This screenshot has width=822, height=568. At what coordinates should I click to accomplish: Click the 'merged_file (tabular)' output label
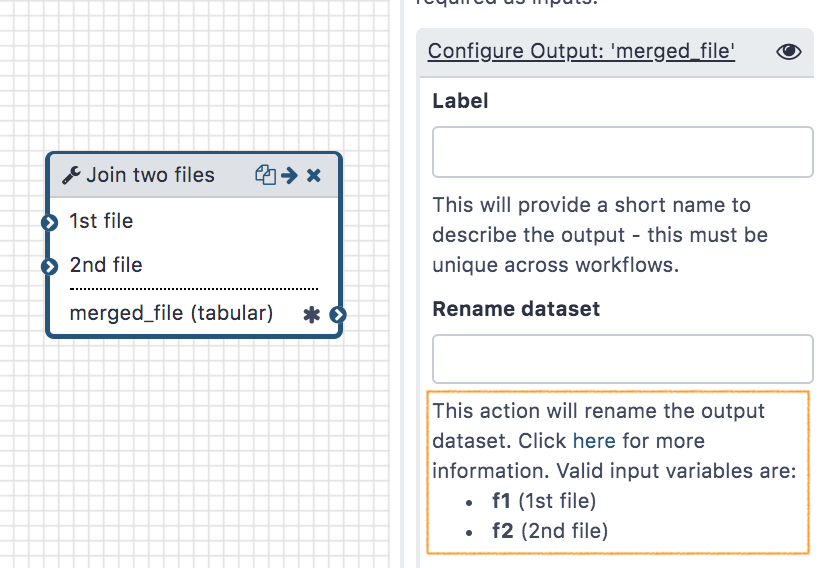pos(171,314)
